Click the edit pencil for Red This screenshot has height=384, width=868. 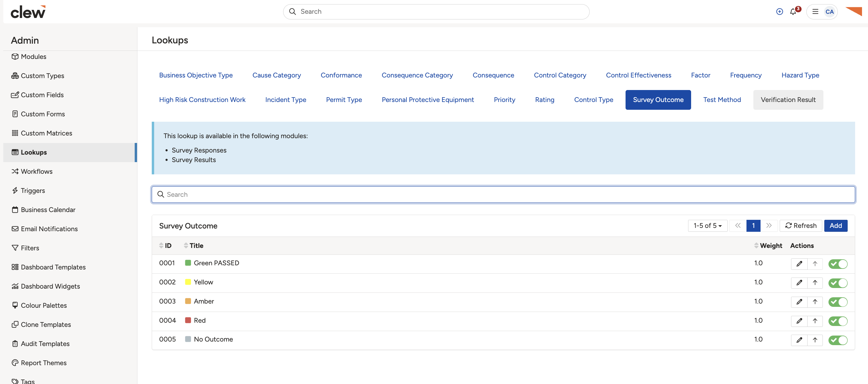point(799,321)
